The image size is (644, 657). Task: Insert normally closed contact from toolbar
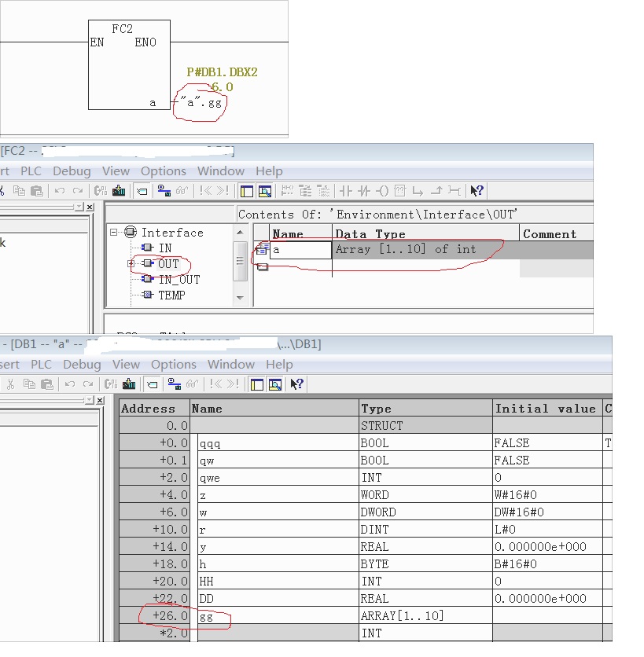[364, 191]
